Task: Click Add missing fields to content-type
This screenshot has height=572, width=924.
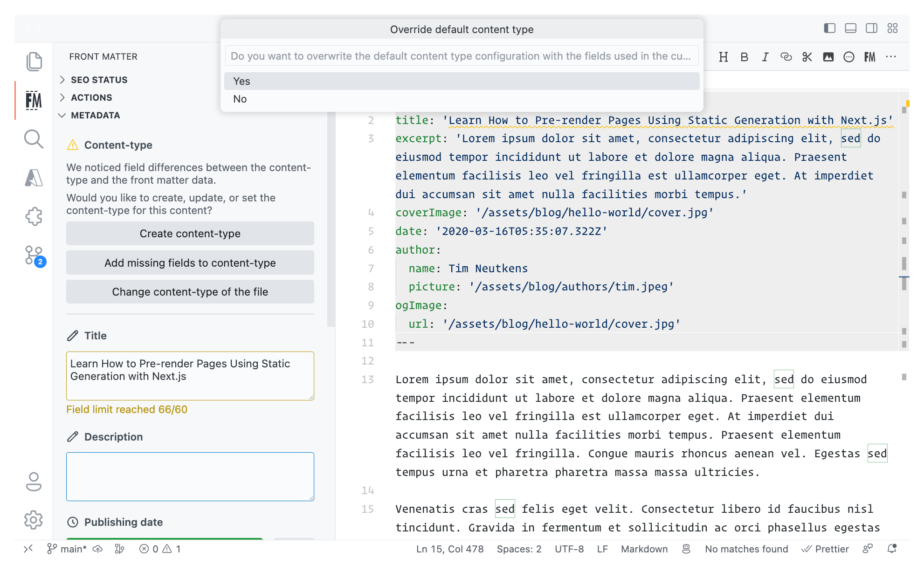Action: 190,263
